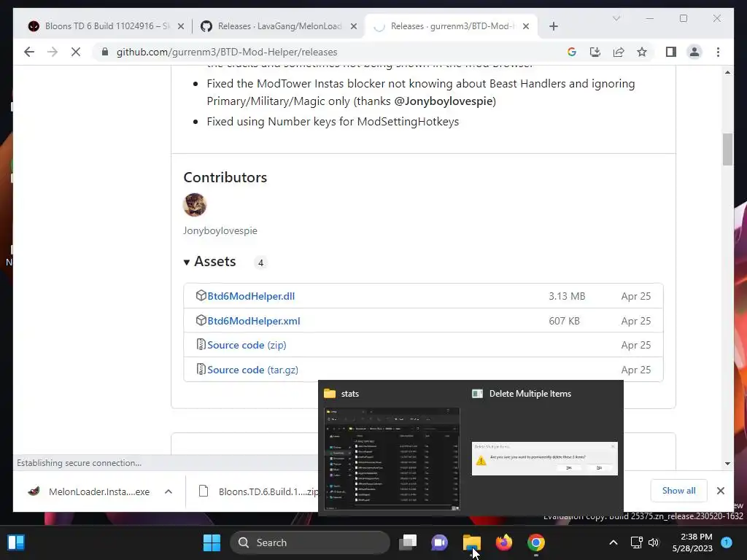The image size is (747, 560).
Task: Open the Chat app on taskbar
Action: pyautogui.click(x=439, y=542)
